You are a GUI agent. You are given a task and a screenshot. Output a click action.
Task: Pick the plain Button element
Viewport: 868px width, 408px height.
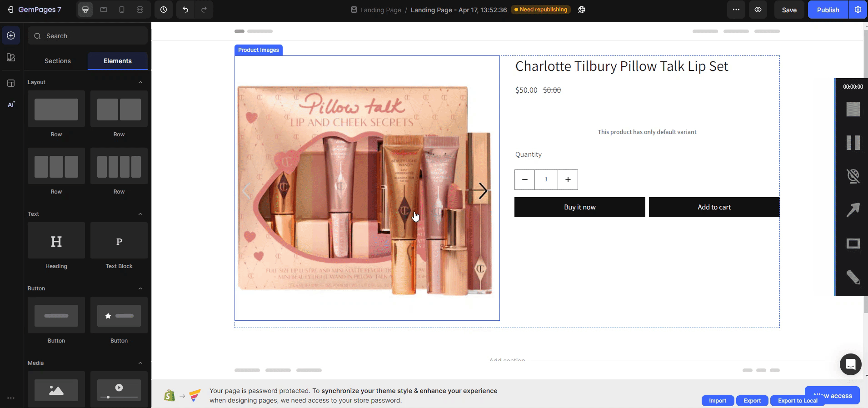tap(56, 315)
